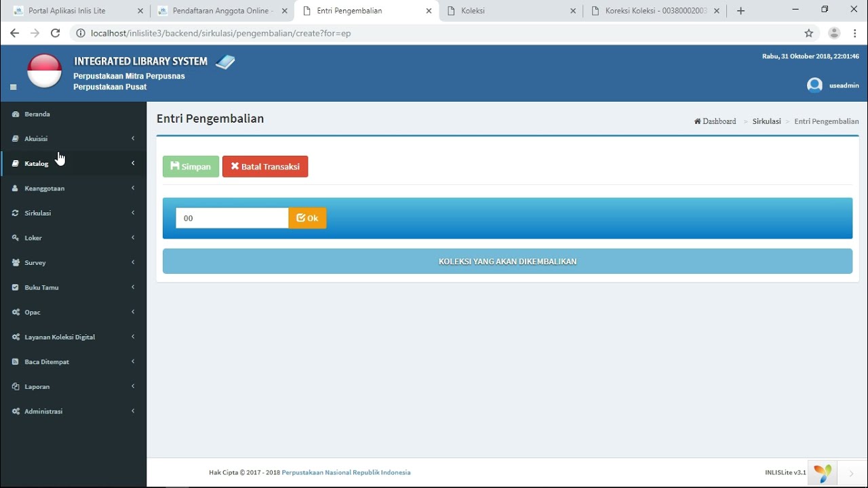Click the Layanan Koleksi Digital gears icon
This screenshot has width=868, height=488.
(x=16, y=337)
